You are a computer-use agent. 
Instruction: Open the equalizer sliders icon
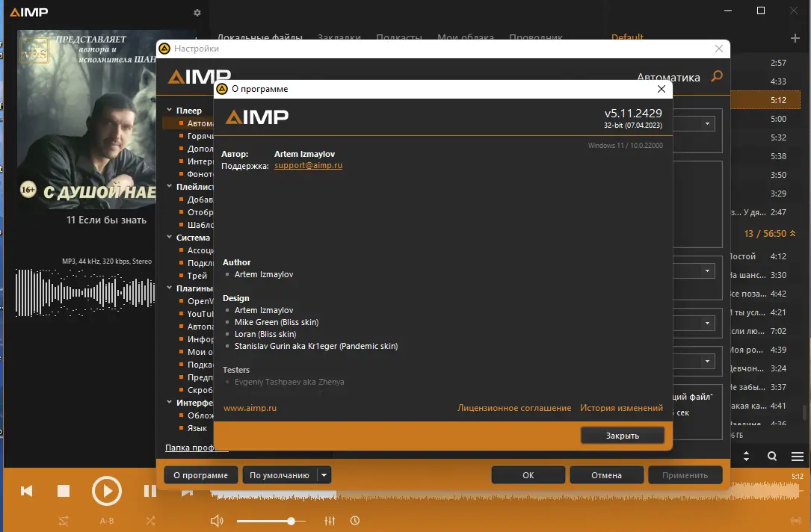pyautogui.click(x=330, y=520)
